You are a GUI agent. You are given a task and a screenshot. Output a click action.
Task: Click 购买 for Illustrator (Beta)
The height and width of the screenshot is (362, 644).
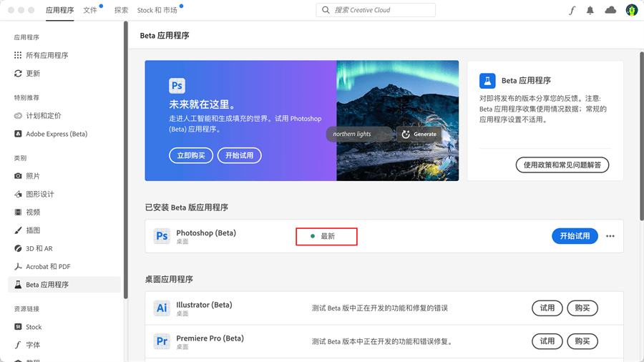click(582, 308)
